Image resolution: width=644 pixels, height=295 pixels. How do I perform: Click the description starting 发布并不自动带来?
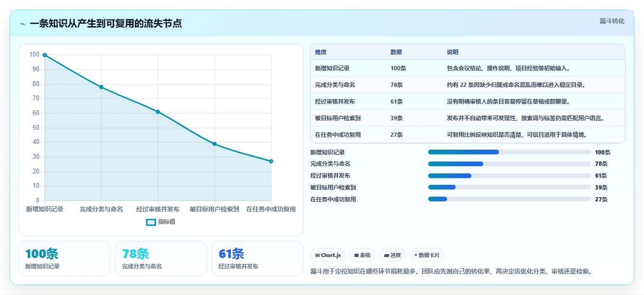pyautogui.click(x=526, y=118)
